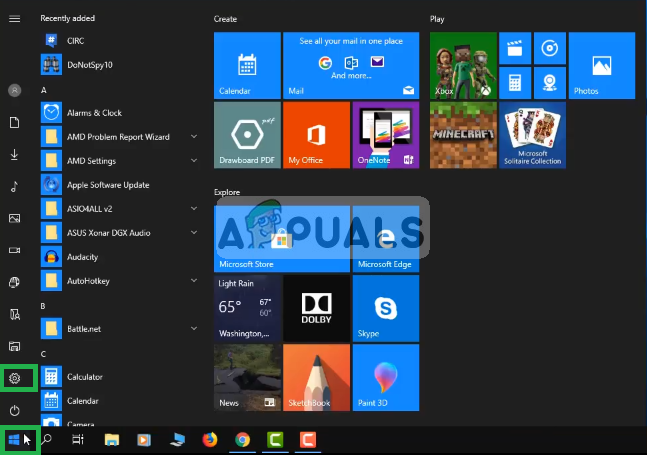This screenshot has width=647, height=455.
Task: Click the Power button icon
Action: point(15,411)
